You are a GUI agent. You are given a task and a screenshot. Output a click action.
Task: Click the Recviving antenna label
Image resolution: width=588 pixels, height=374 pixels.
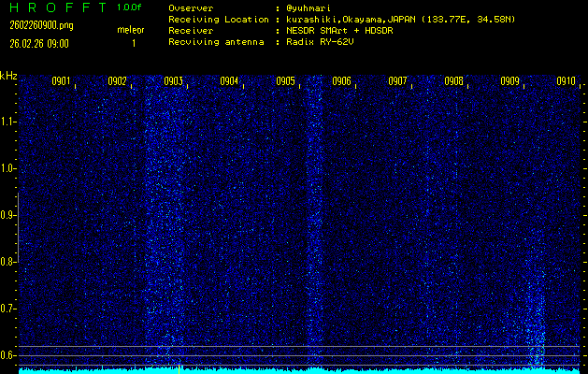(216, 42)
